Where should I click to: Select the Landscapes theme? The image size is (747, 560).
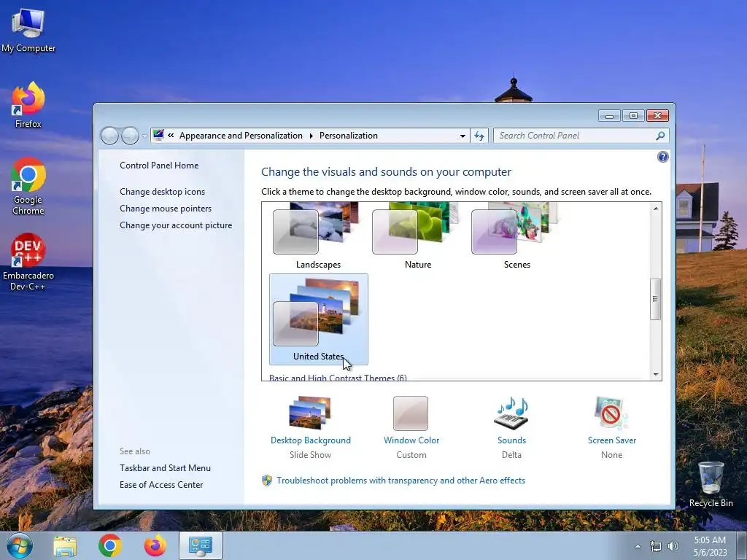[318, 236]
